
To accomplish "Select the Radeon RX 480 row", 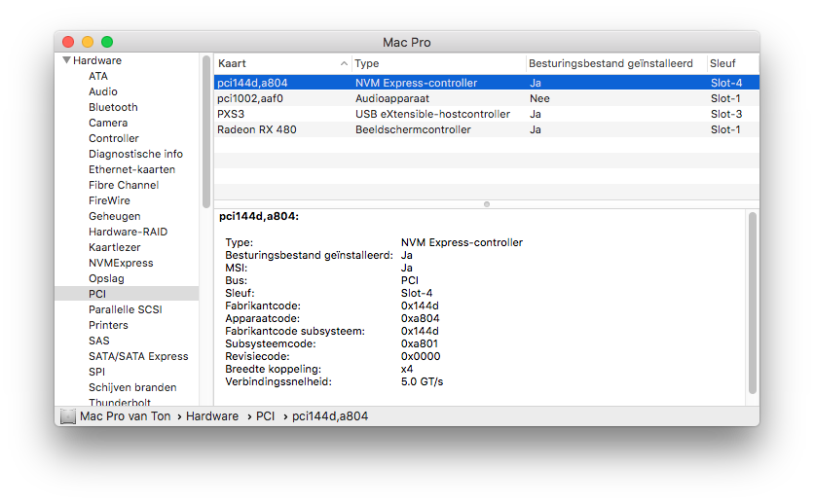I will click(x=487, y=129).
